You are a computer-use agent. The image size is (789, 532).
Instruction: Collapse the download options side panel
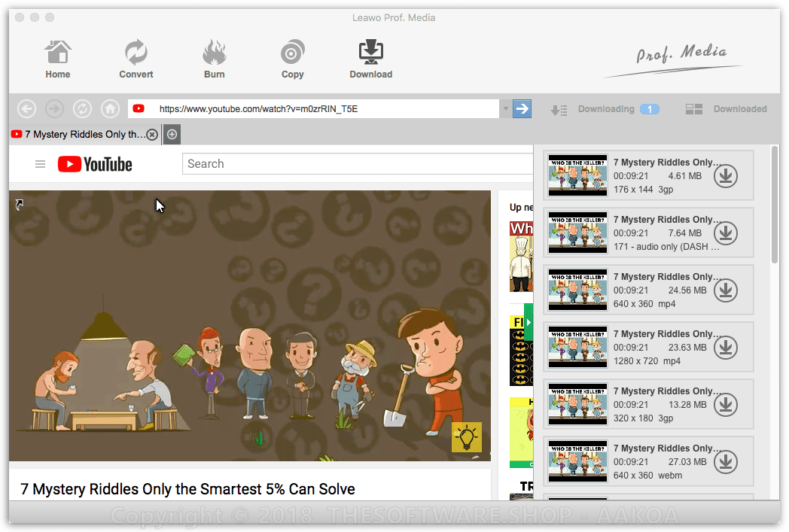coord(529,322)
